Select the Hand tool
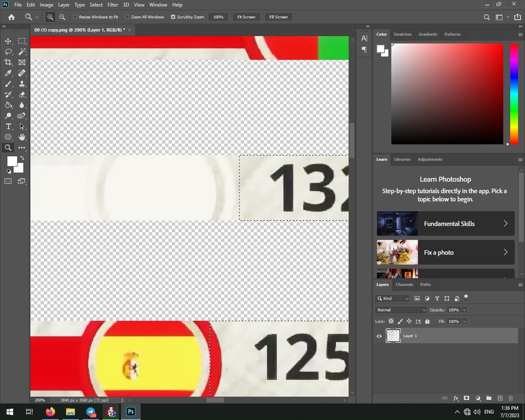The width and height of the screenshot is (525, 420). 22,137
